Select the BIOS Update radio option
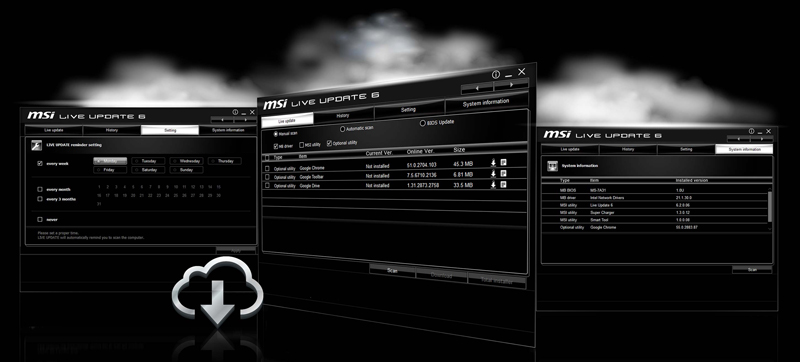800x362 pixels. (422, 123)
